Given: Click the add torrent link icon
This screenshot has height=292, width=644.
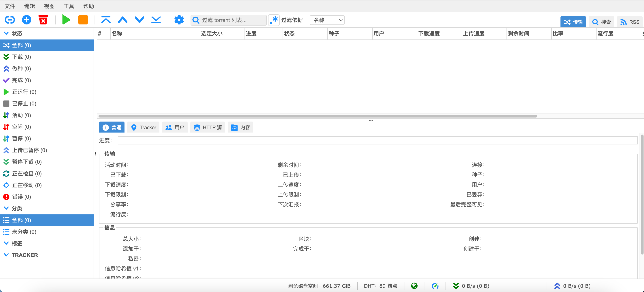Looking at the screenshot, I should pos(10,20).
